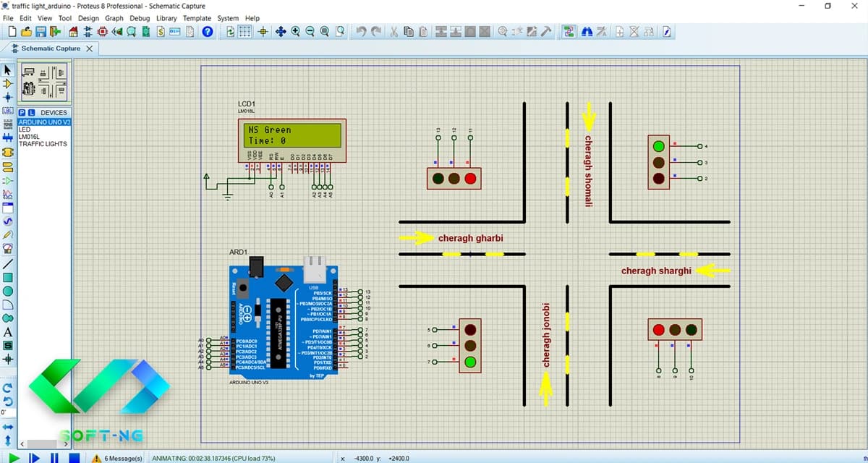868x463 pixels.
Task: Select the 2D line drawing tool
Action: tap(8, 263)
